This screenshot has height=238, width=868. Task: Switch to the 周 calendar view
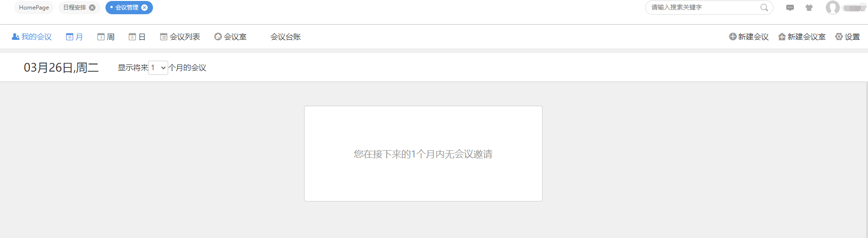click(x=105, y=37)
